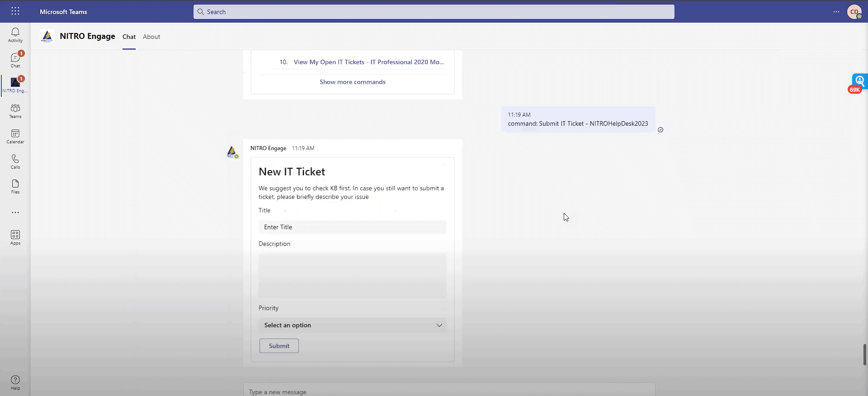Open the Calendar app
Screen dimensions: 868x396
click(x=15, y=136)
